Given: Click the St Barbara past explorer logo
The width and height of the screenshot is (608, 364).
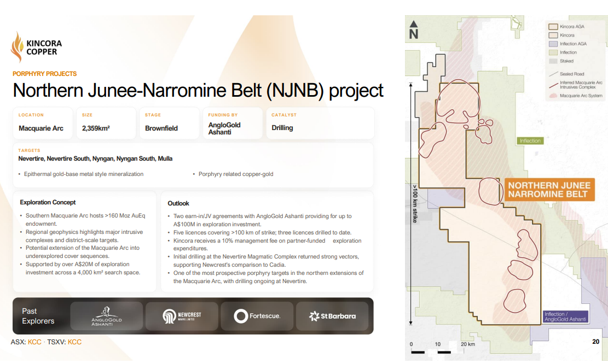Looking at the screenshot, I should 332,316.
